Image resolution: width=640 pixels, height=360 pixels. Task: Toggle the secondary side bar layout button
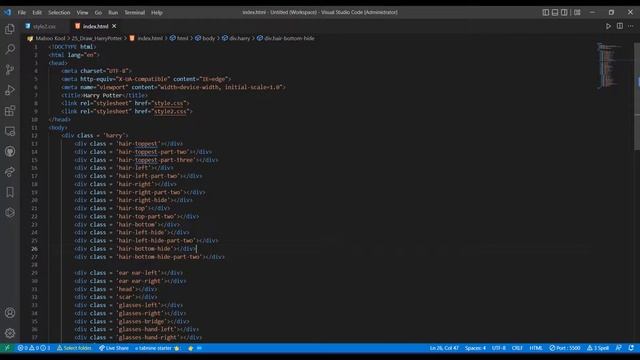564,12
